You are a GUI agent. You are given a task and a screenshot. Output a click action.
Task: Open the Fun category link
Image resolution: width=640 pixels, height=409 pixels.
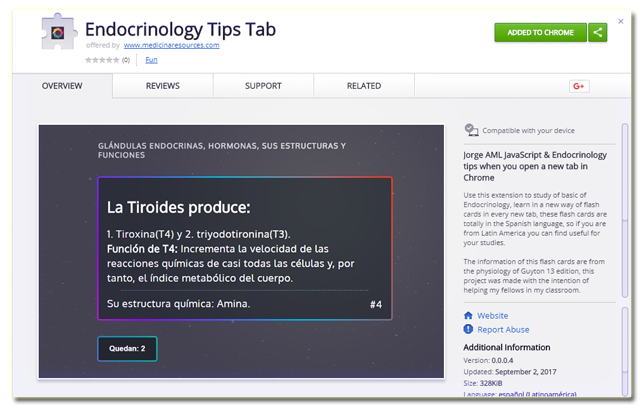pyautogui.click(x=151, y=60)
